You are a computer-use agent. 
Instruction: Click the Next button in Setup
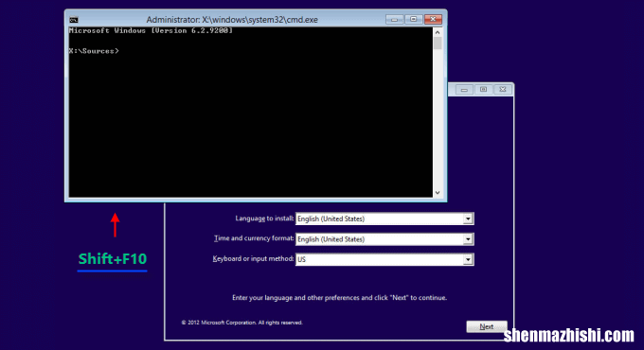487,326
